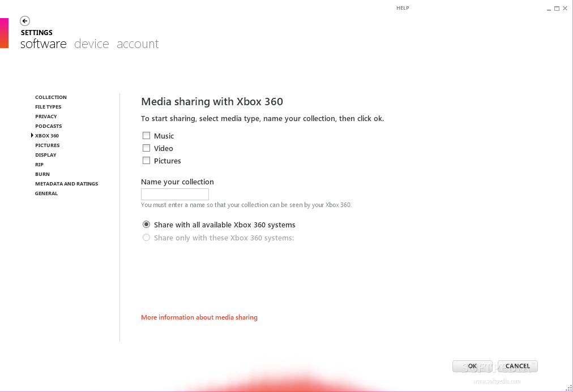Viewport: 573px width, 392px height.
Task: Open the Rip settings section
Action: click(40, 165)
